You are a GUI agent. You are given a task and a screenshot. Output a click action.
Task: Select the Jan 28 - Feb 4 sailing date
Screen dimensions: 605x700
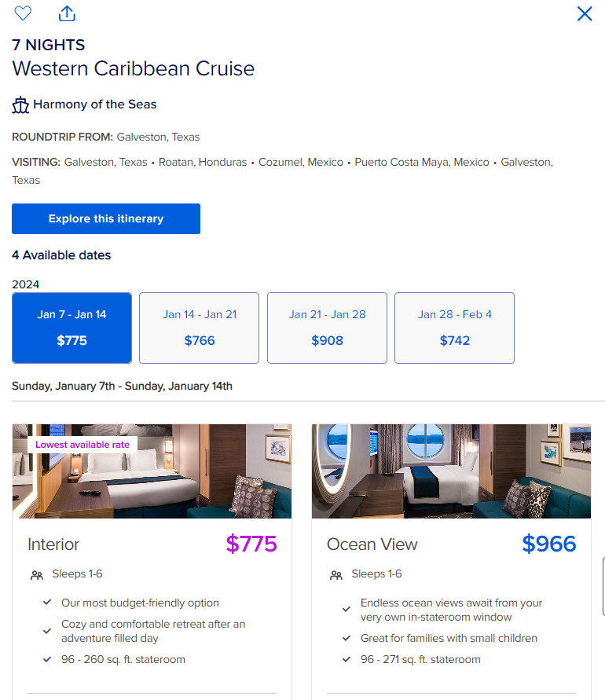pos(454,328)
